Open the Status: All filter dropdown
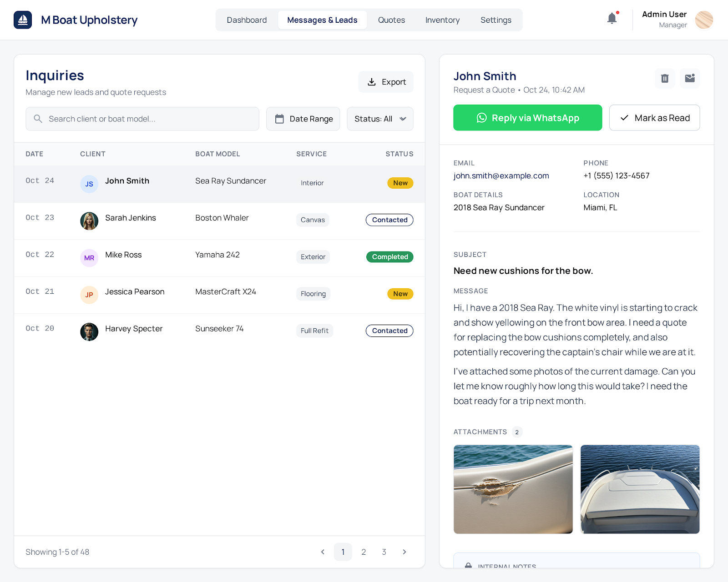 (380, 119)
